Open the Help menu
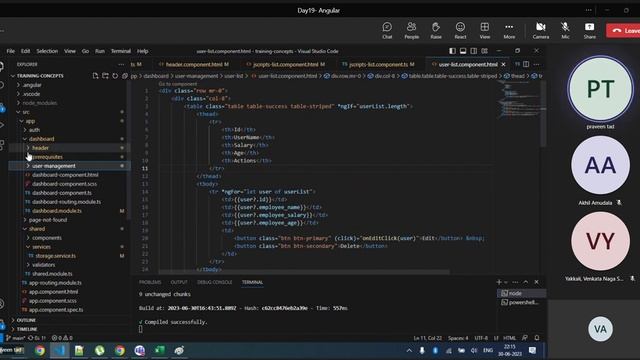 click(x=142, y=51)
